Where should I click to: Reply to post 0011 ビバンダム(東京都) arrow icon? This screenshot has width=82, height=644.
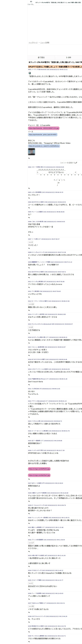[29, 288]
